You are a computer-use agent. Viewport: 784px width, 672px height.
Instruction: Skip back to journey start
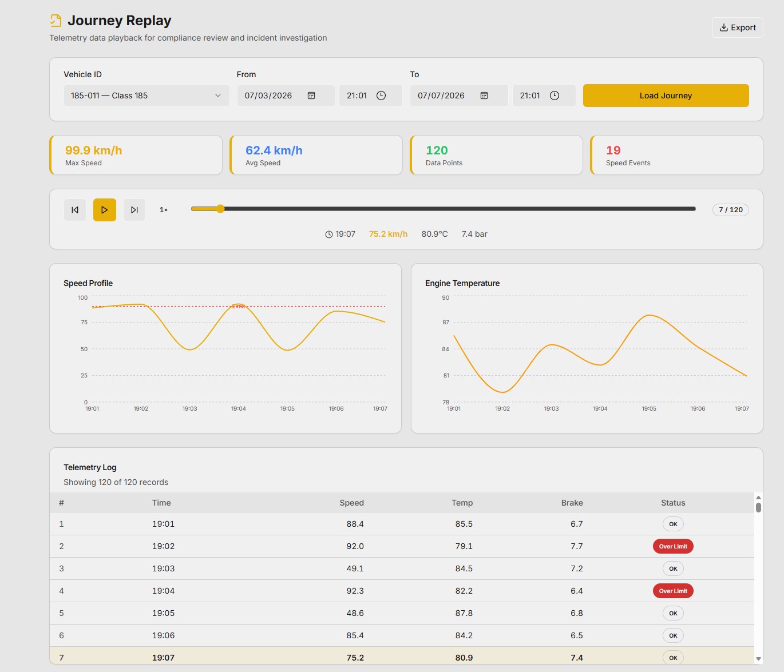(x=75, y=210)
